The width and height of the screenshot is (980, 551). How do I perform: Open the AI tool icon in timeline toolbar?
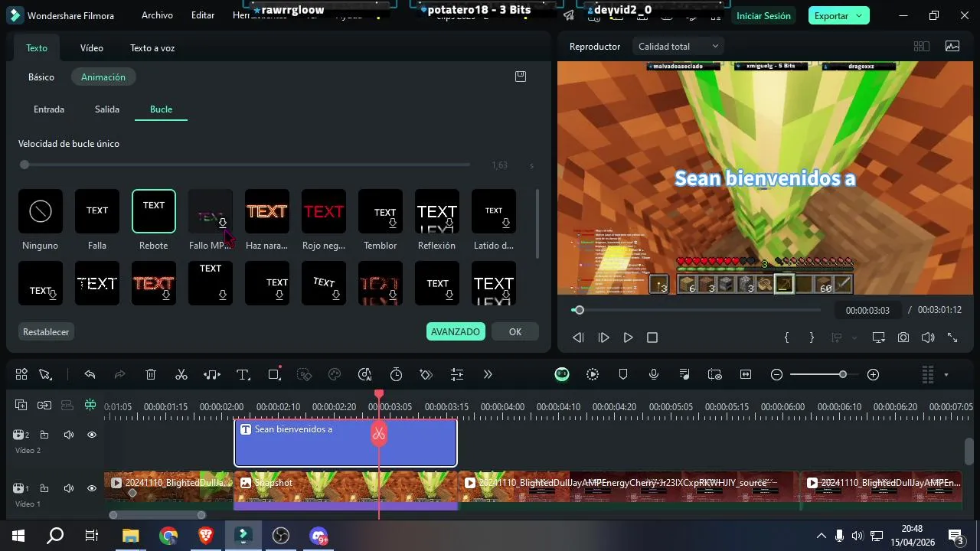[x=365, y=374]
